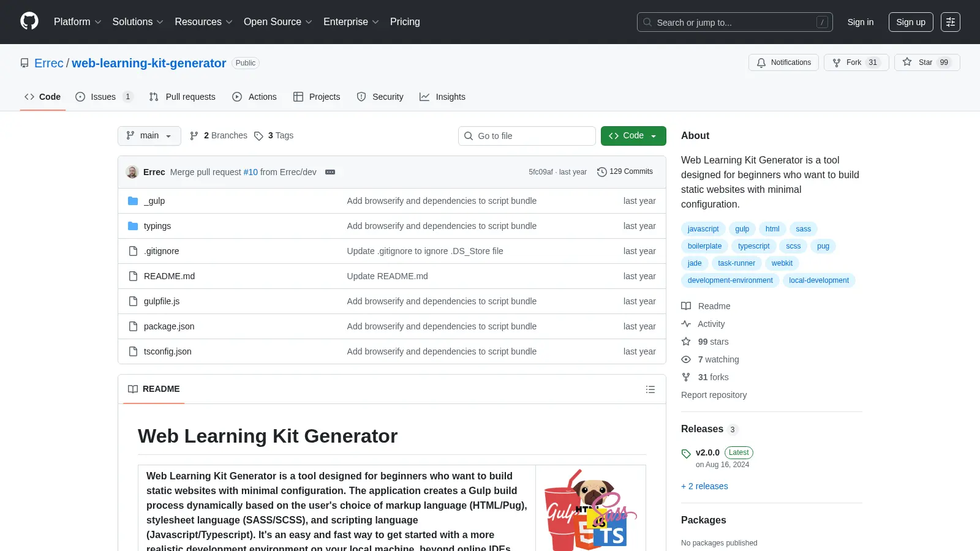This screenshot has width=980, height=551.
Task: Open the Pricing link
Action: tap(405, 22)
